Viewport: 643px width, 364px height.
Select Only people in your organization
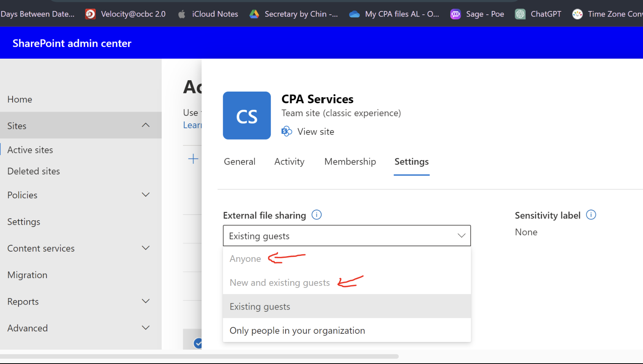tap(297, 330)
